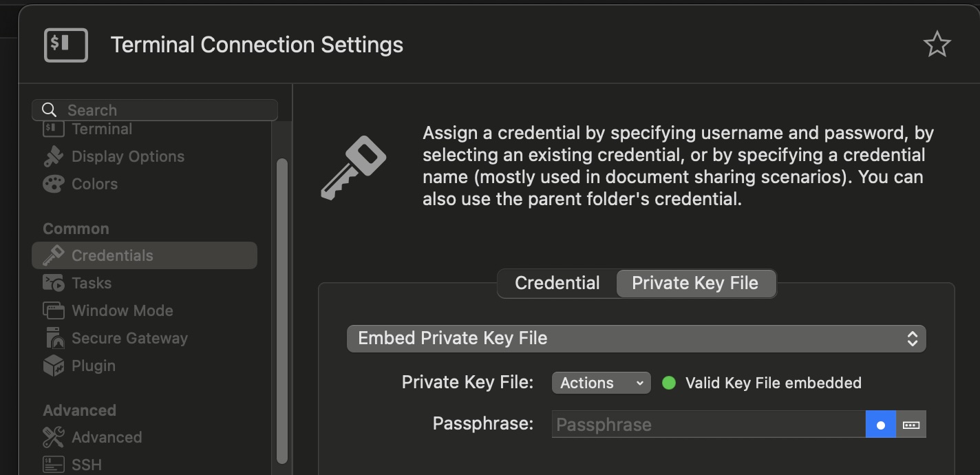
Task: Click the passphrase options button
Action: 911,425
